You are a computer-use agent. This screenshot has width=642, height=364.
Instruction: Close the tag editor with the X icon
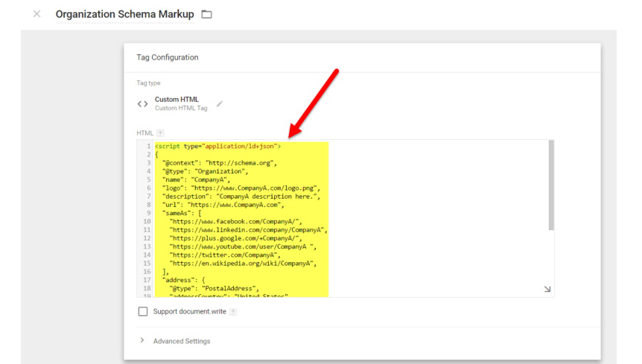36,14
